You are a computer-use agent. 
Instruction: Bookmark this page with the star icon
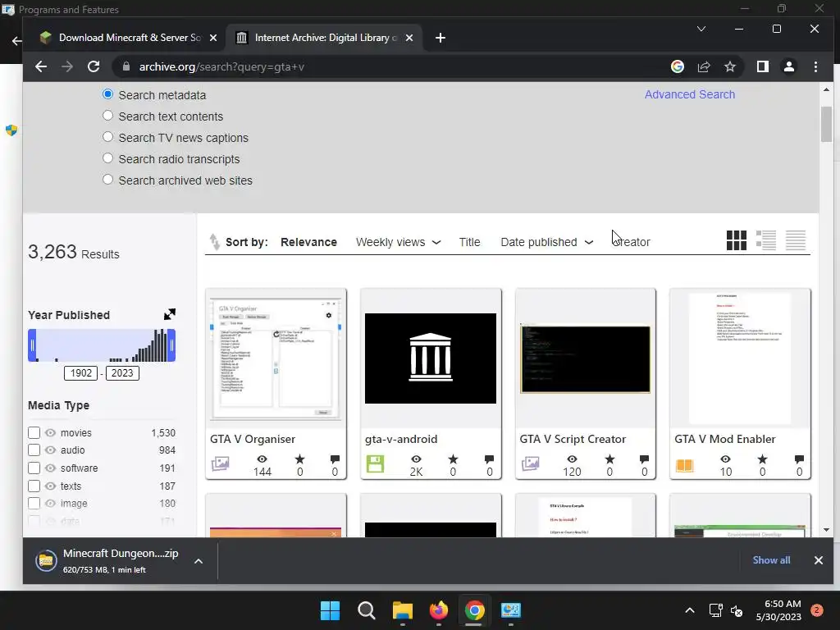(729, 66)
